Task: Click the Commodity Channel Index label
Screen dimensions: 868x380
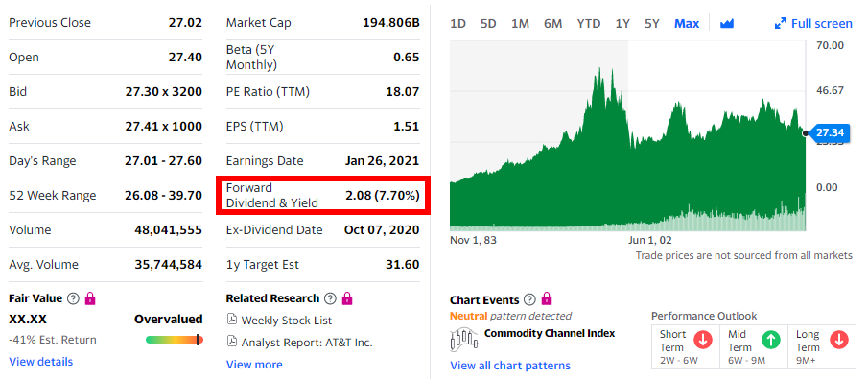Action: pyautogui.click(x=550, y=334)
